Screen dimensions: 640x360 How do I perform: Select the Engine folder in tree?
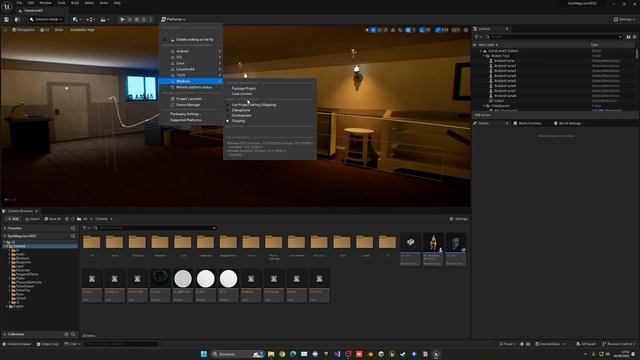pyautogui.click(x=19, y=306)
